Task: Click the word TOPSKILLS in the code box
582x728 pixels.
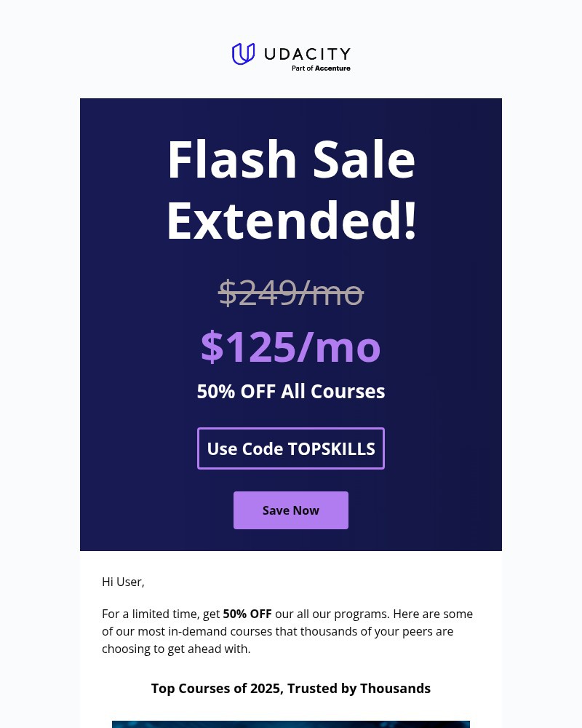Action: (332, 448)
